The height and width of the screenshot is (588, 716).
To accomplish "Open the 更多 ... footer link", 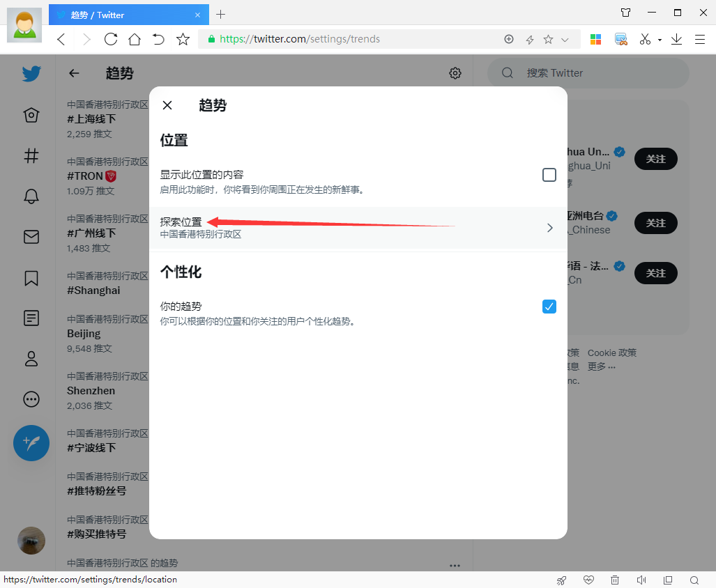I will point(602,366).
